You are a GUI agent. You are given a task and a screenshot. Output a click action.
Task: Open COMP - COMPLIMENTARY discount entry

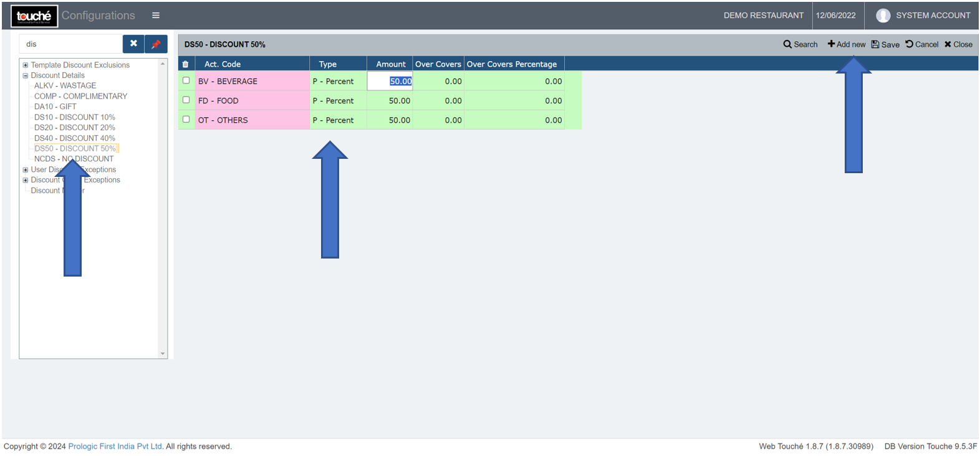point(80,96)
